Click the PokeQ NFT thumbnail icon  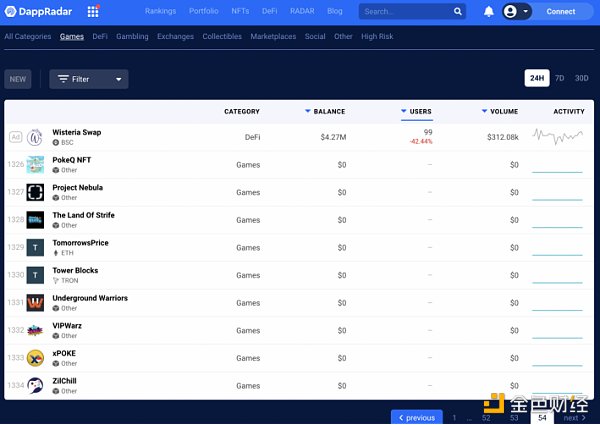35,165
